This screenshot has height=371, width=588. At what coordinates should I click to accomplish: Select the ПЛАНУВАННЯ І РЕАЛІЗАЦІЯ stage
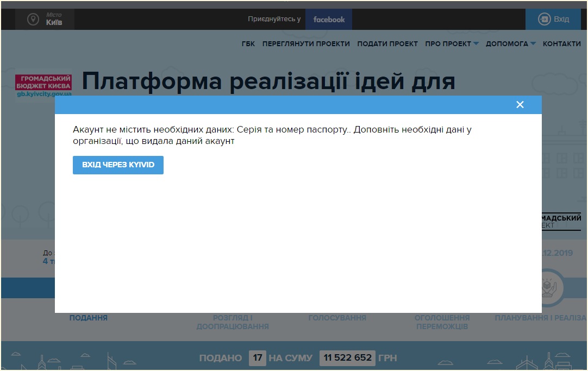pyautogui.click(x=540, y=318)
